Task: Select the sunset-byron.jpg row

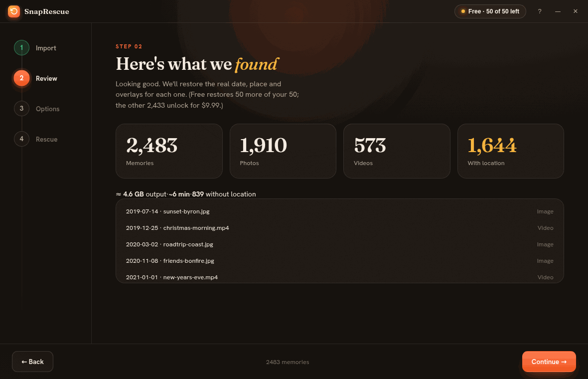Action: tap(340, 211)
